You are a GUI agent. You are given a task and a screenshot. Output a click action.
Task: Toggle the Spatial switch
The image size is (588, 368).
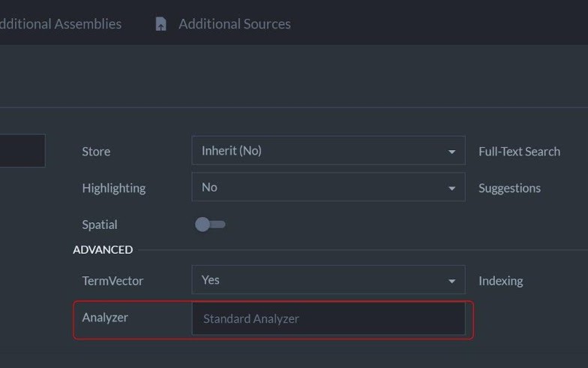coord(209,225)
